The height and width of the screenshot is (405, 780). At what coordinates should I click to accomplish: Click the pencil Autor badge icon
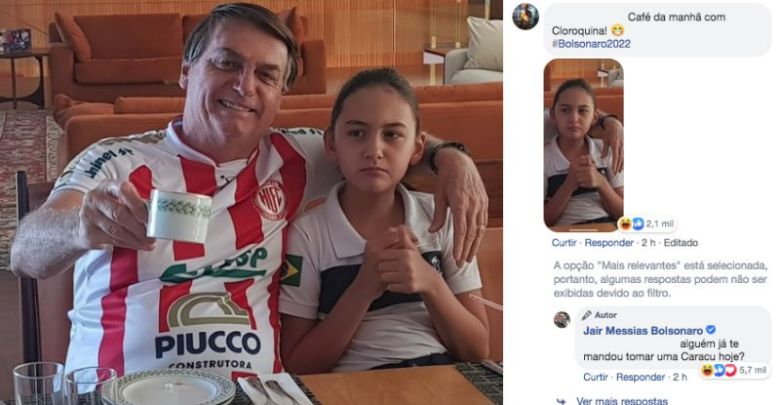(587, 315)
